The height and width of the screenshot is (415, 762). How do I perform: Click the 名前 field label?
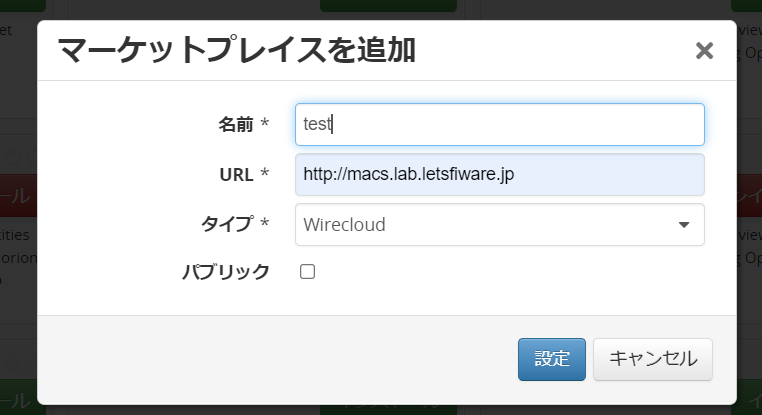point(236,124)
